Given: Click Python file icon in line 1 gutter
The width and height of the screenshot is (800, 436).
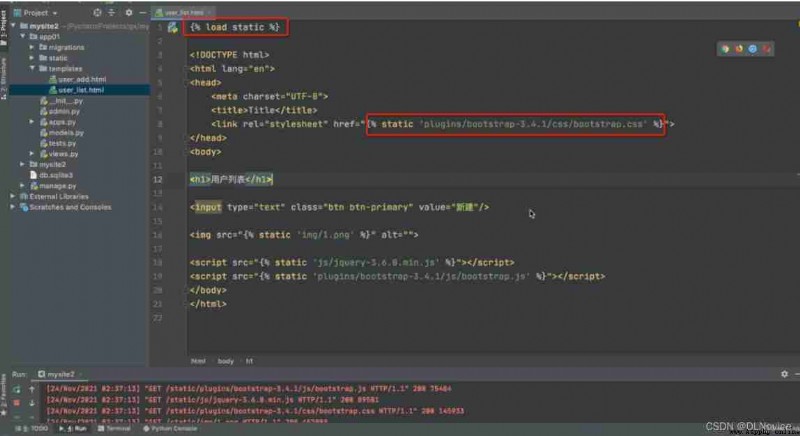Looking at the screenshot, I should pyautogui.click(x=172, y=28).
